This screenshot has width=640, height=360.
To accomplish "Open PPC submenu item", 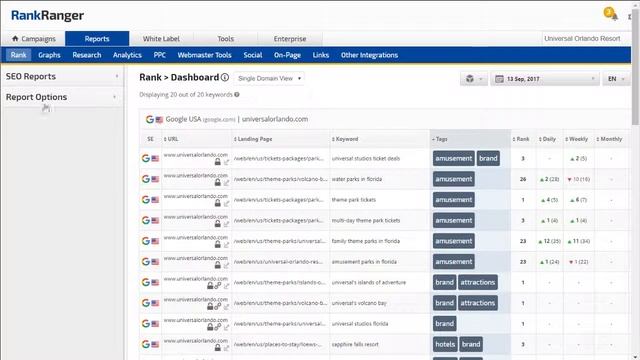I will coord(160,55).
